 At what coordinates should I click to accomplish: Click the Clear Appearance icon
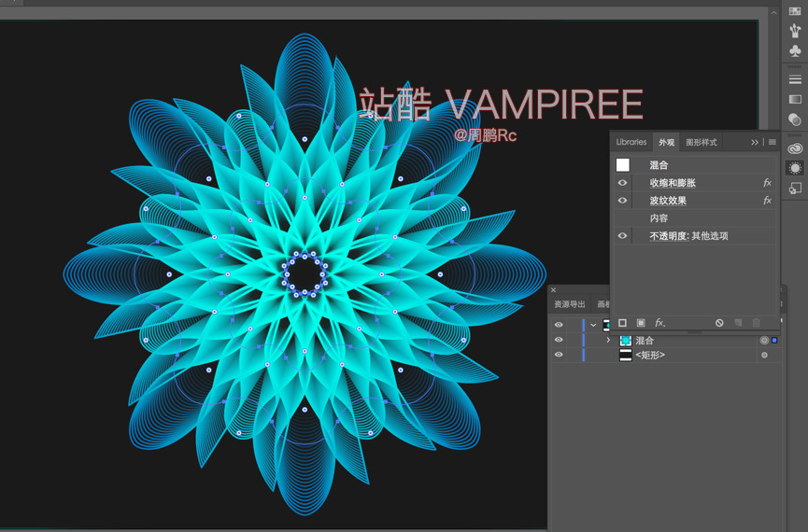(719, 323)
